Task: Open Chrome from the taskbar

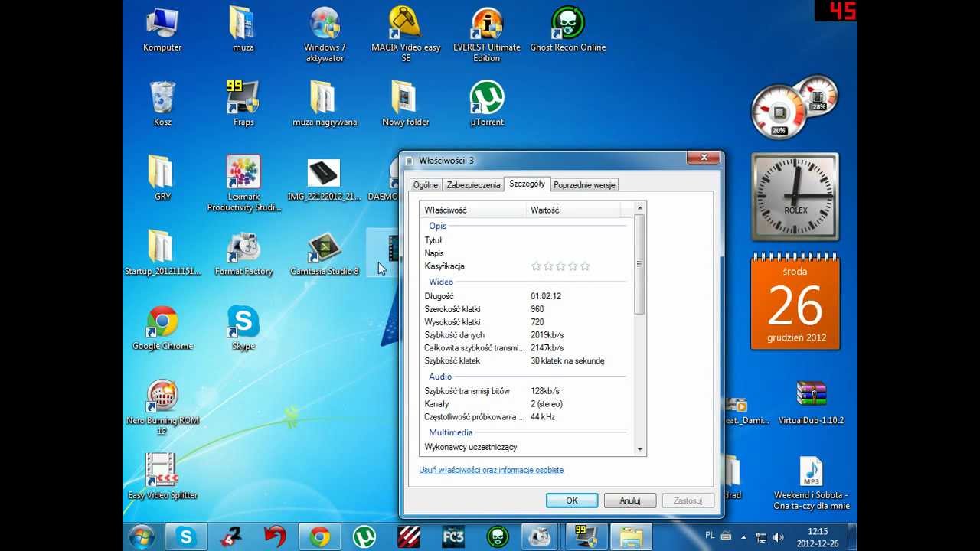Action: click(320, 536)
